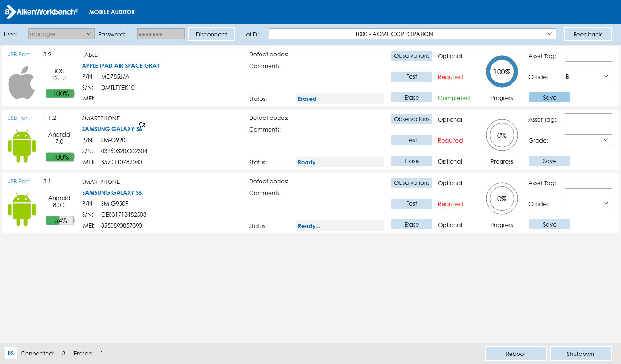The image size is (621, 364).
Task: Start Test for the iPad Air
Action: (x=412, y=77)
